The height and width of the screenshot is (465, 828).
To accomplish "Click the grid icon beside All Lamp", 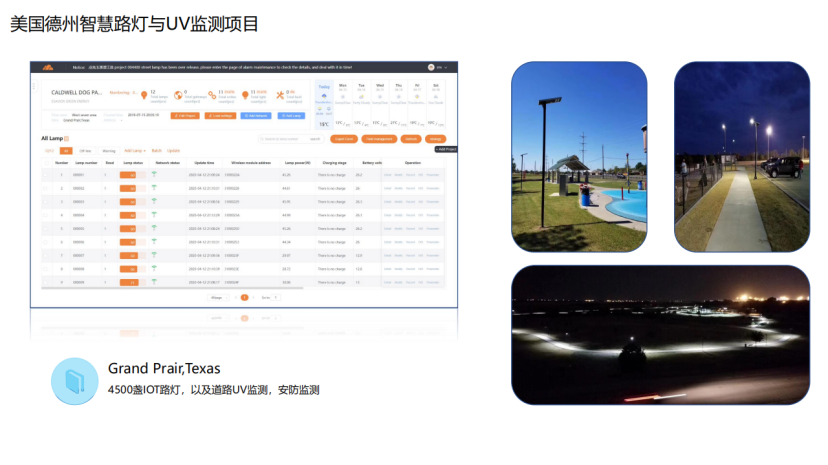I will coord(67,138).
